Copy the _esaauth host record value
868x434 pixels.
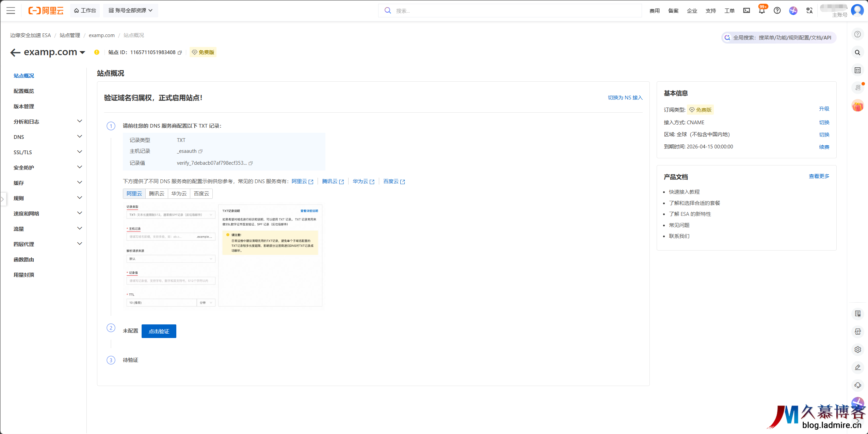200,151
